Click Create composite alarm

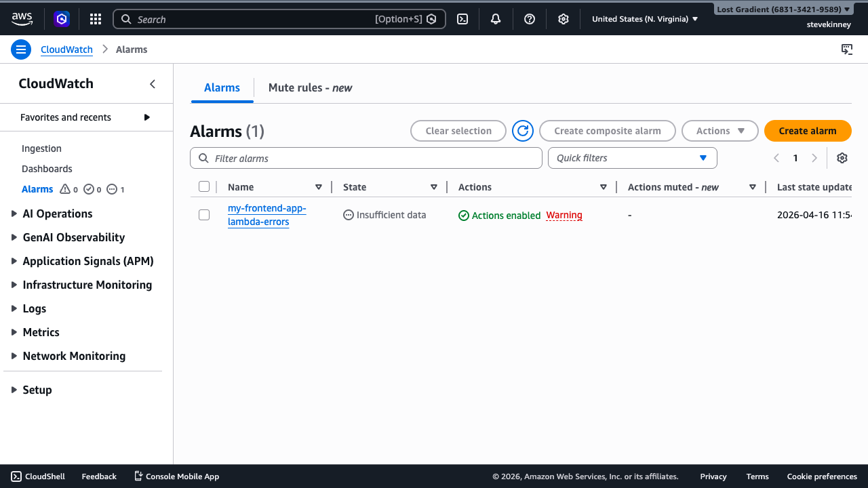point(608,131)
